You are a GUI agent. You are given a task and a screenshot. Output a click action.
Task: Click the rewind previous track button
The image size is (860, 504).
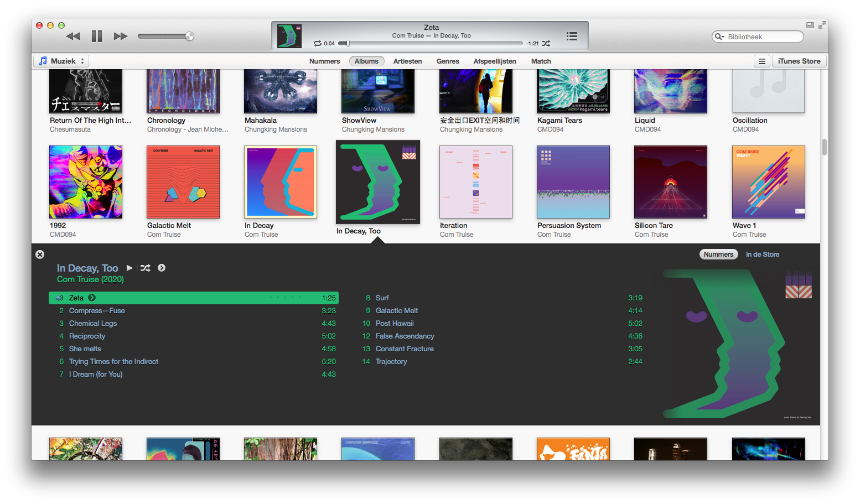[73, 37]
